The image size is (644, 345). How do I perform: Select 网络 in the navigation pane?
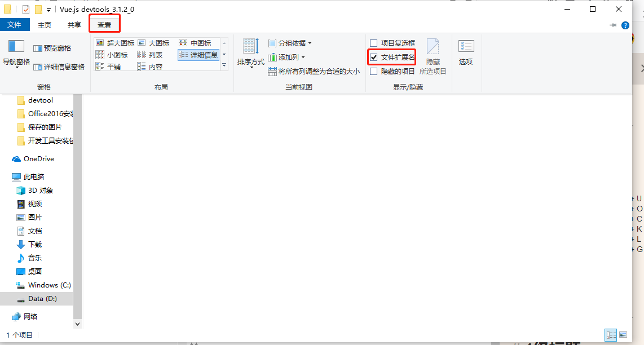tap(25, 317)
